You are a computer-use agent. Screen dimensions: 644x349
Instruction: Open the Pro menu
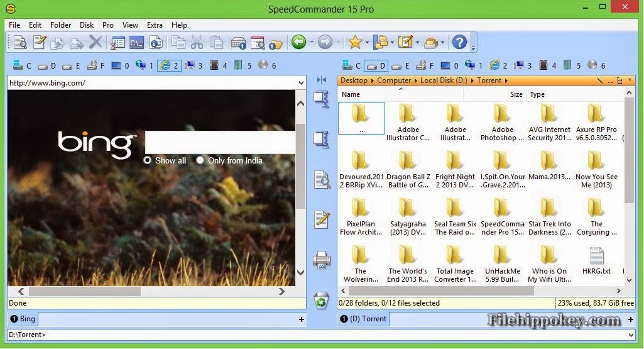108,25
